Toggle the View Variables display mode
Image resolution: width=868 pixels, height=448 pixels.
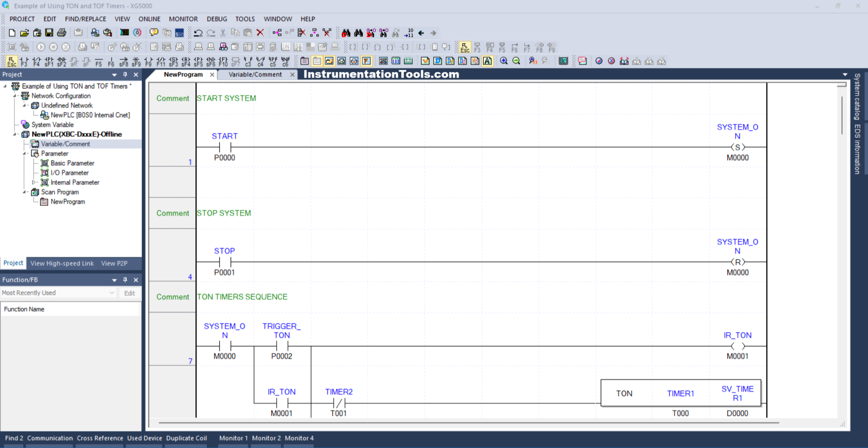[x=425, y=61]
